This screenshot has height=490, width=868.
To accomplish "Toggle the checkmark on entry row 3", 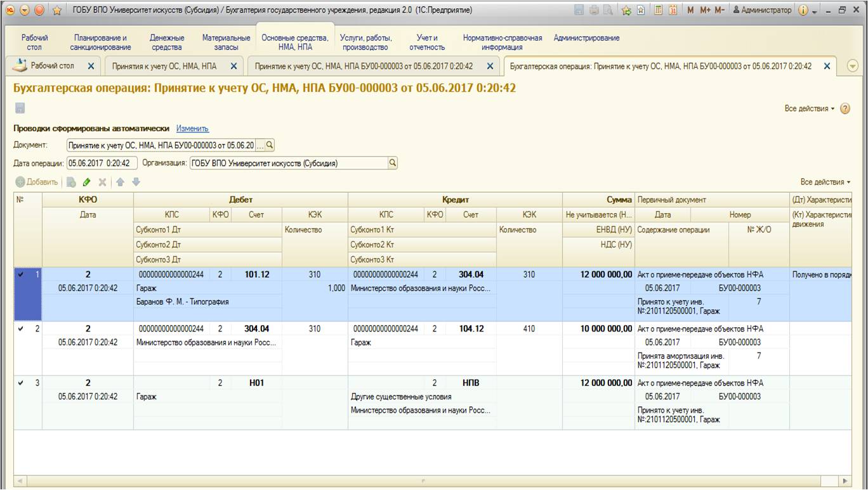I will [22, 382].
